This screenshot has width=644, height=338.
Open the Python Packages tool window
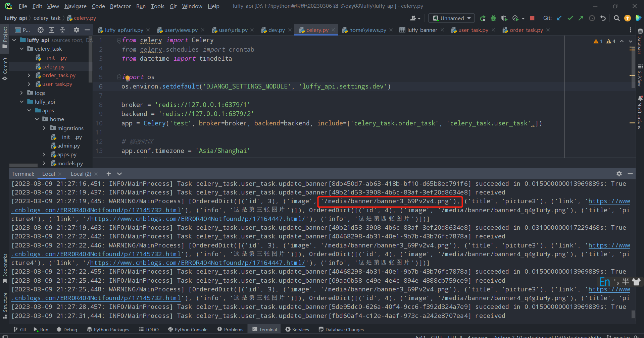coord(108,330)
